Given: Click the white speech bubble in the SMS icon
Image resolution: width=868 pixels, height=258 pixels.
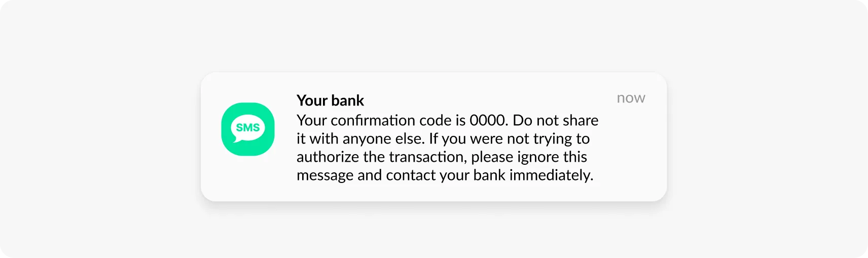Looking at the screenshot, I should tap(247, 128).
